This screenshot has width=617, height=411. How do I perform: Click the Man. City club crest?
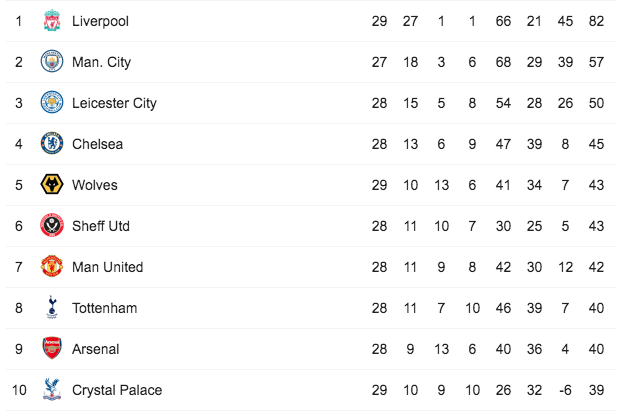(52, 61)
